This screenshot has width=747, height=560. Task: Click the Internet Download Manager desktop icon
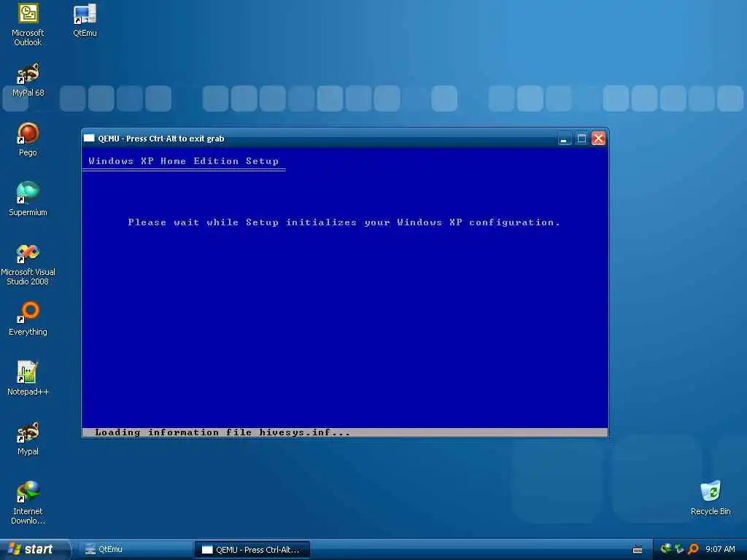pos(28,503)
